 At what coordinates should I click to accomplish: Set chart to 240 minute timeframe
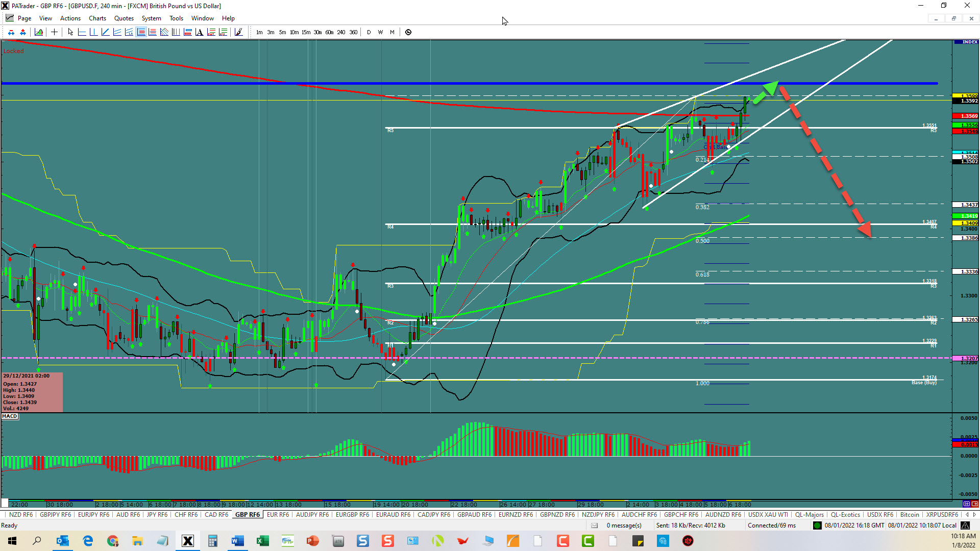(341, 32)
